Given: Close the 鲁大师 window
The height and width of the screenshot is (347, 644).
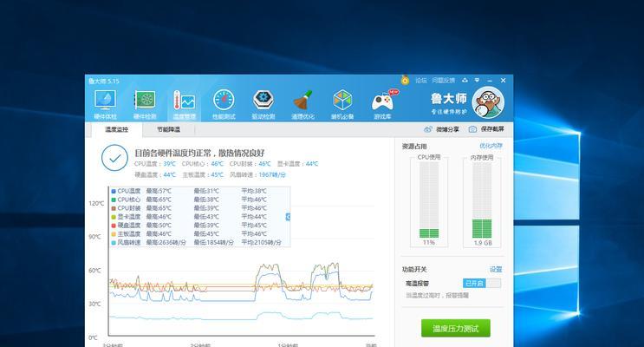Looking at the screenshot, I should (x=503, y=80).
